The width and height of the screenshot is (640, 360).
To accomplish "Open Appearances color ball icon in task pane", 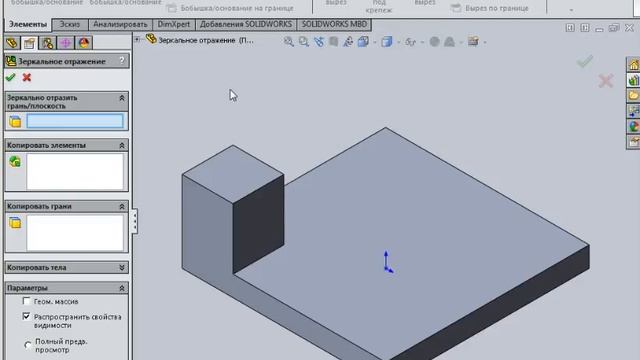I will pos(633,126).
